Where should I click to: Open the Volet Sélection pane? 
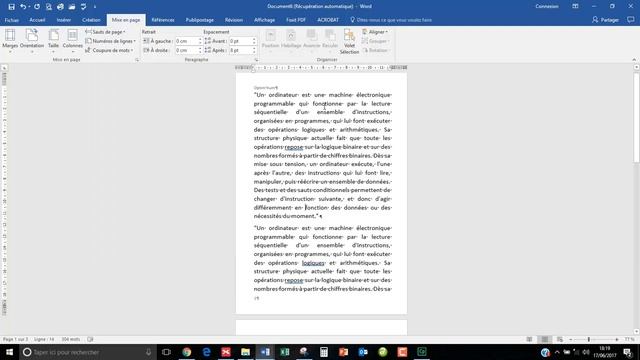(349, 41)
